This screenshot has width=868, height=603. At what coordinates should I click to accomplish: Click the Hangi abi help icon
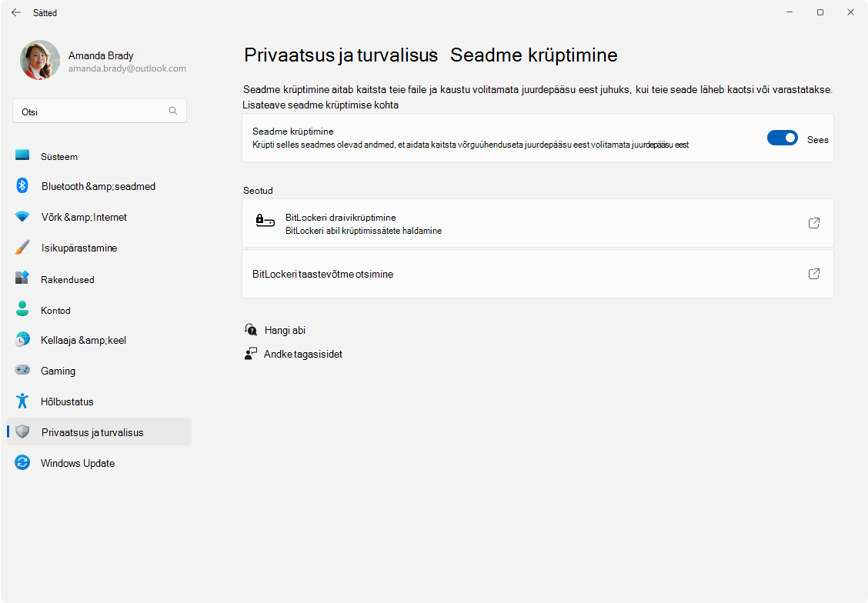251,330
